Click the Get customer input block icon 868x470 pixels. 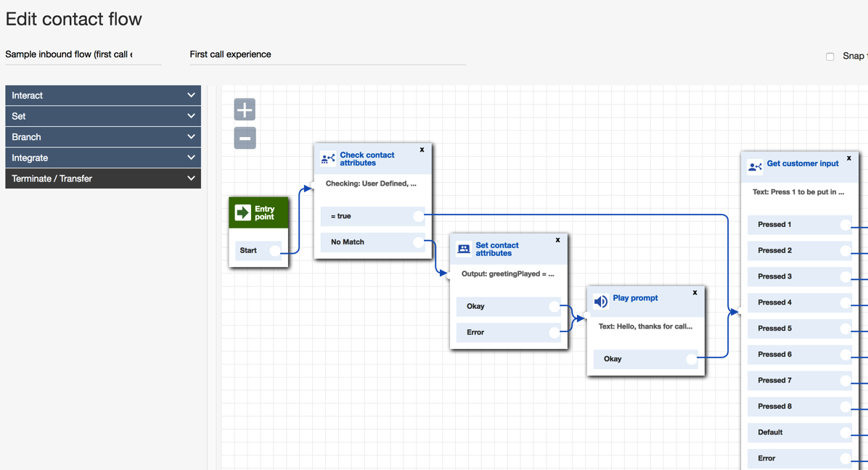click(755, 167)
